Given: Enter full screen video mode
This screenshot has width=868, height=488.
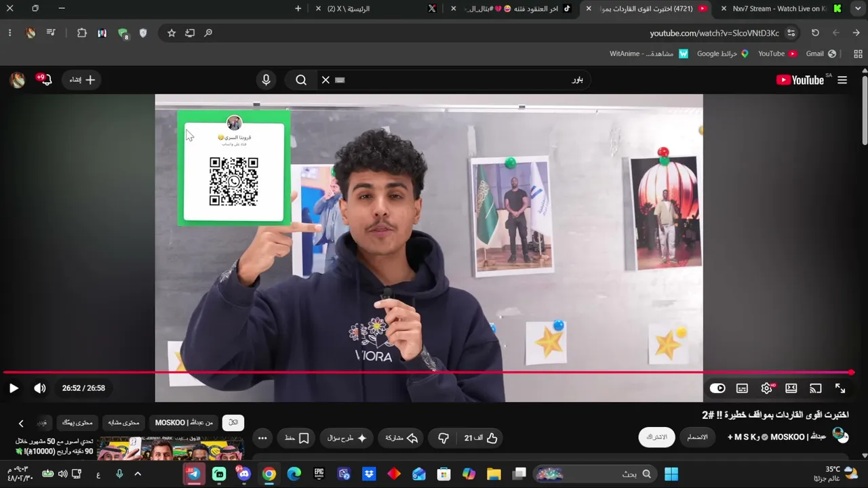Looking at the screenshot, I should tap(840, 388).
